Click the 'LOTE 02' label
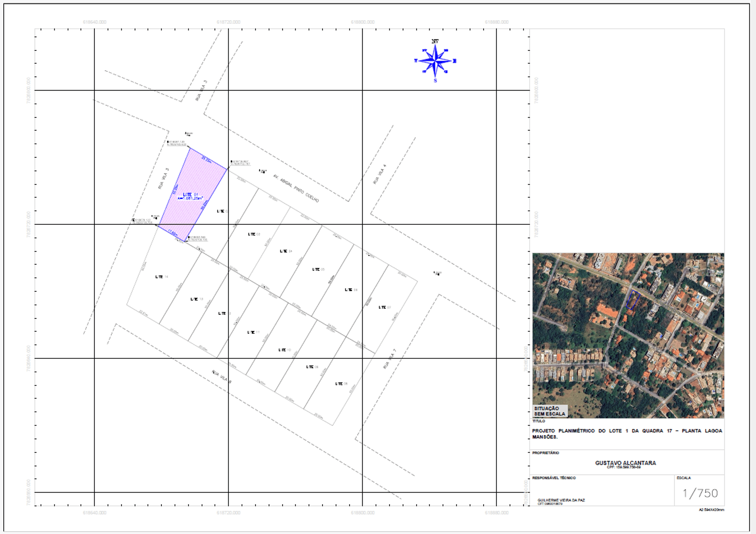The width and height of the screenshot is (756, 534). click(x=222, y=211)
